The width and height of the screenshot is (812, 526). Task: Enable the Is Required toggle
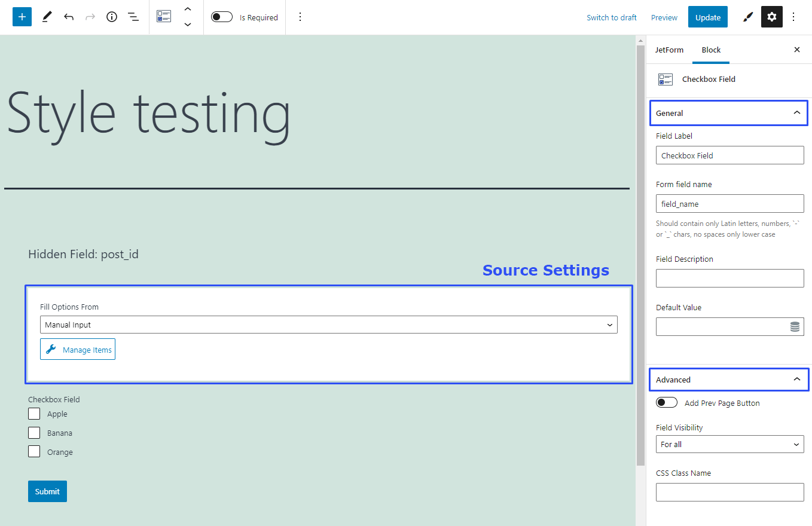point(221,17)
